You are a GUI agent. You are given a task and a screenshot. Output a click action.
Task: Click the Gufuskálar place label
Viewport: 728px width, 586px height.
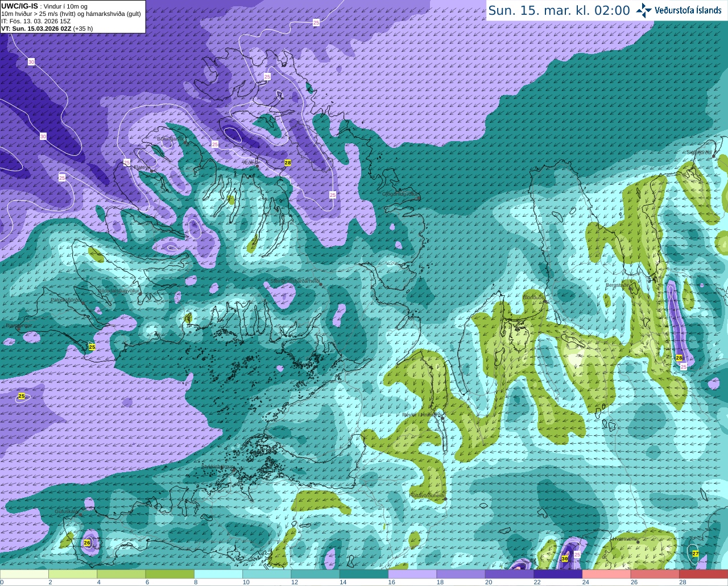(66, 511)
